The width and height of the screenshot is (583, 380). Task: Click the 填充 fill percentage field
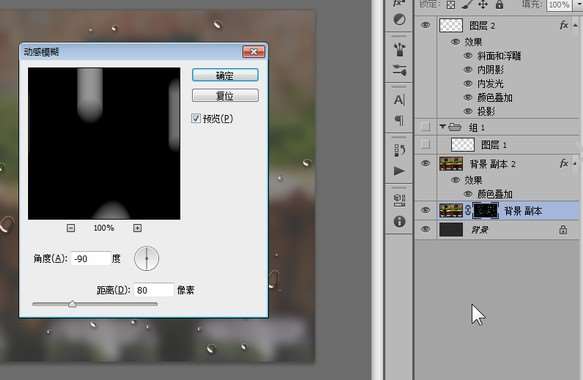[558, 5]
